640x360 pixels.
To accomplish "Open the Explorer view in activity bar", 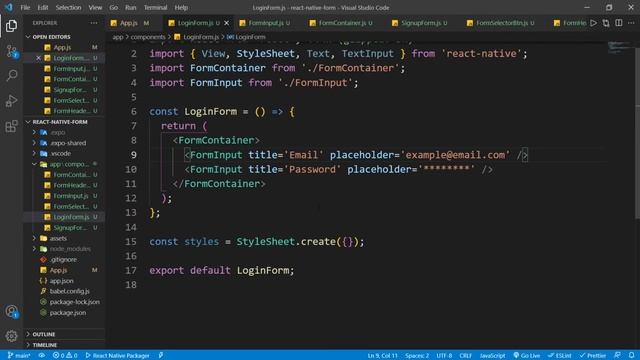I will click(x=11, y=26).
